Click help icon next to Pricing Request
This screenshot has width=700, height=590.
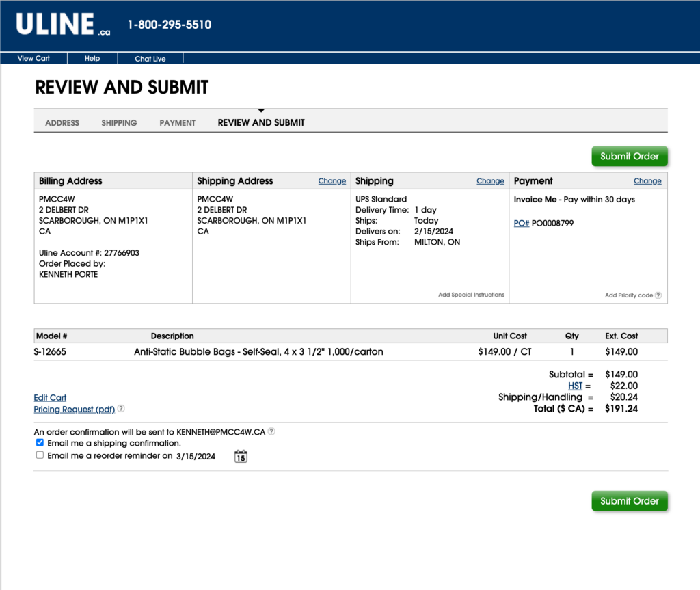point(121,409)
